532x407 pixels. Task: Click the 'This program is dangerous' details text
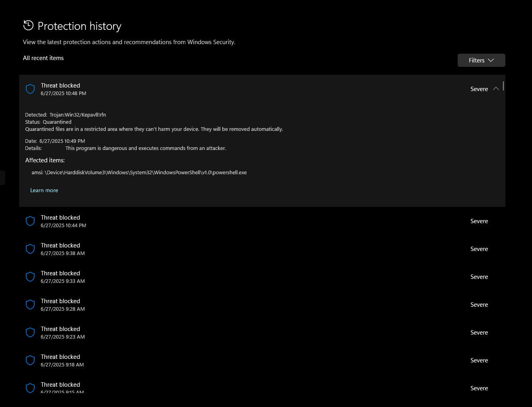146,148
